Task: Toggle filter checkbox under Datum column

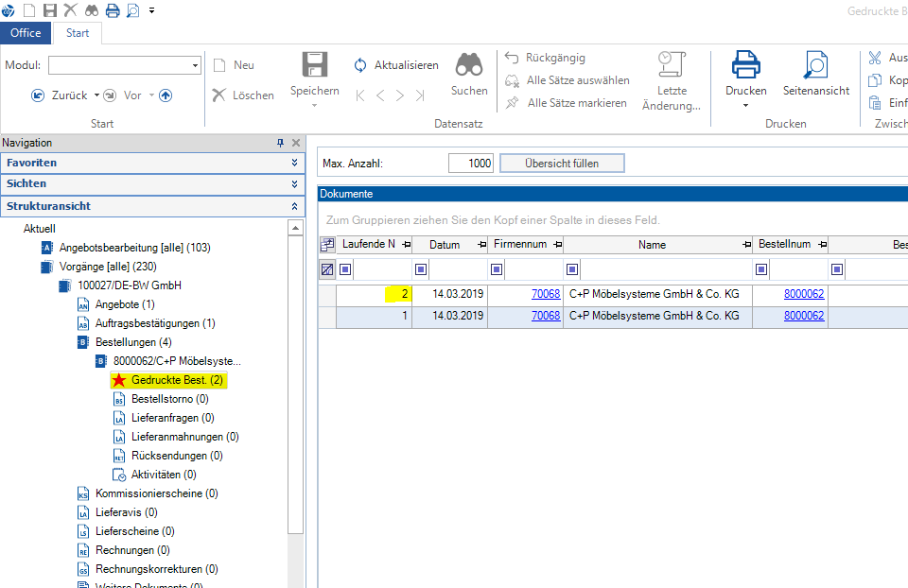Action: click(421, 269)
